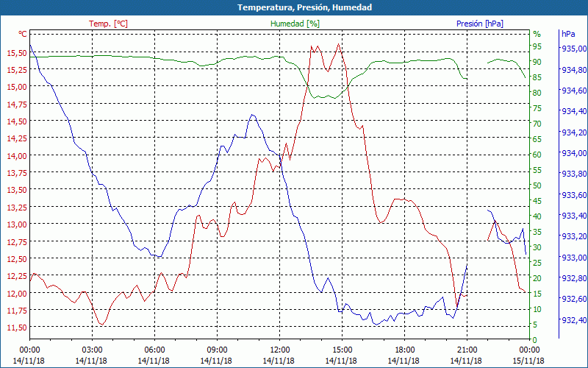
Task: Click pressure axis value 933,40
Action: point(573,216)
